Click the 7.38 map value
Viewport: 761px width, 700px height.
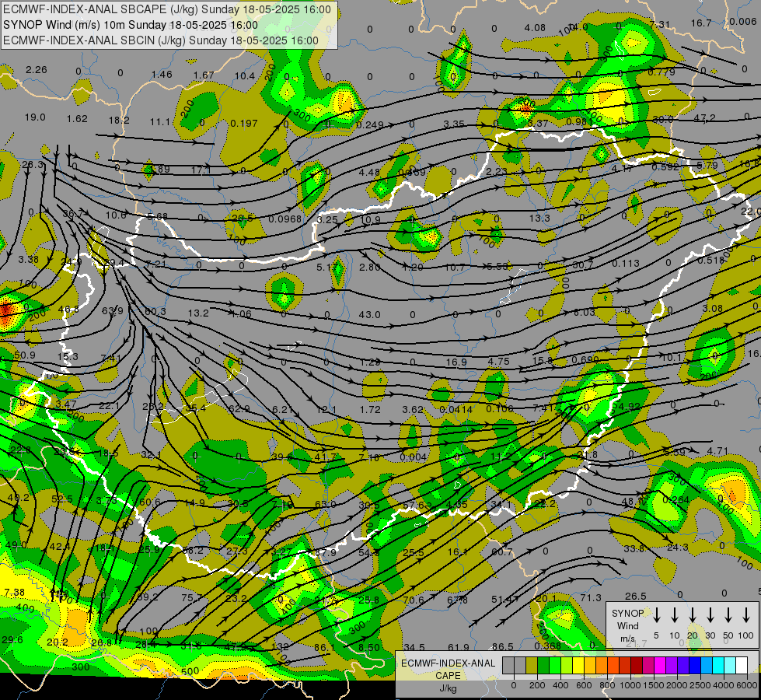click(14, 592)
